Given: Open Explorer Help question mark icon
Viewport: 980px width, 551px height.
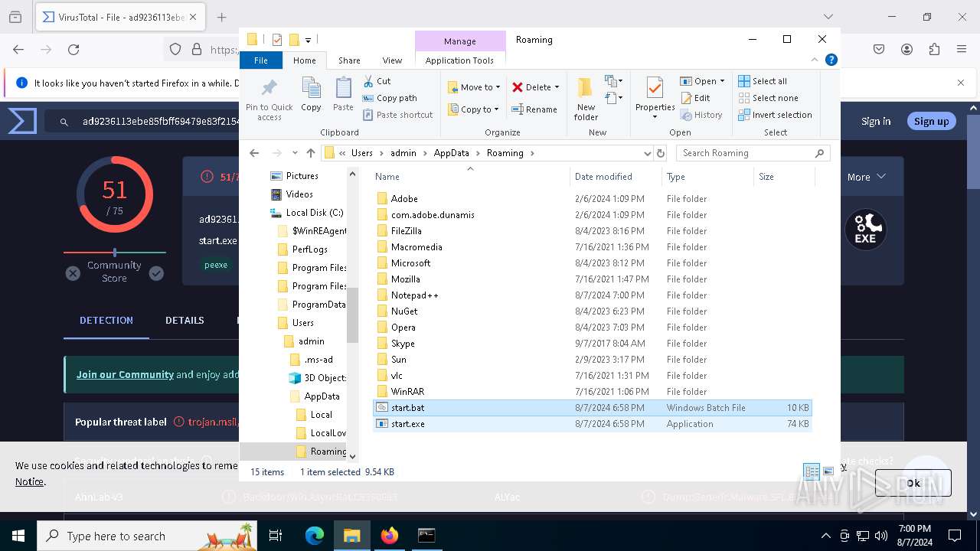Looking at the screenshot, I should pos(831,60).
